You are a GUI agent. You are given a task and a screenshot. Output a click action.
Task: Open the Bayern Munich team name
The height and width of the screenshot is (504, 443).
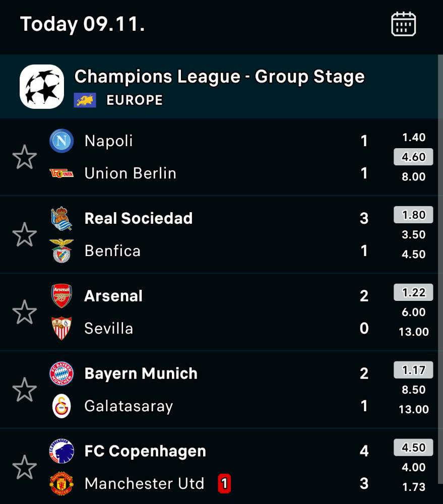coord(141,373)
